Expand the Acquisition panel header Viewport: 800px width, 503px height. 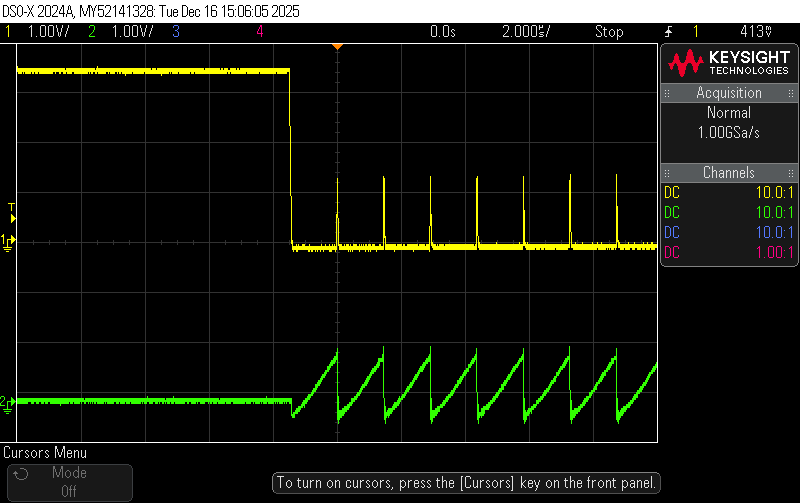729,93
